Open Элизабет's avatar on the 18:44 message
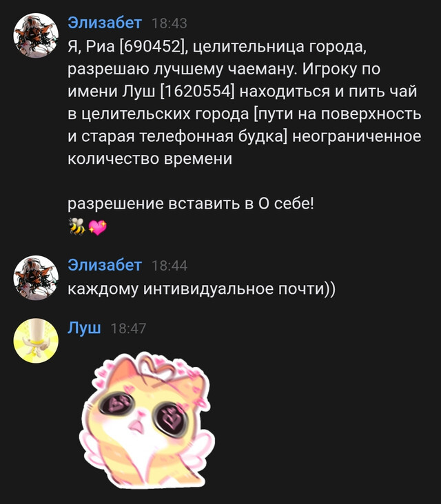The width and height of the screenshot is (441, 504). point(36,277)
